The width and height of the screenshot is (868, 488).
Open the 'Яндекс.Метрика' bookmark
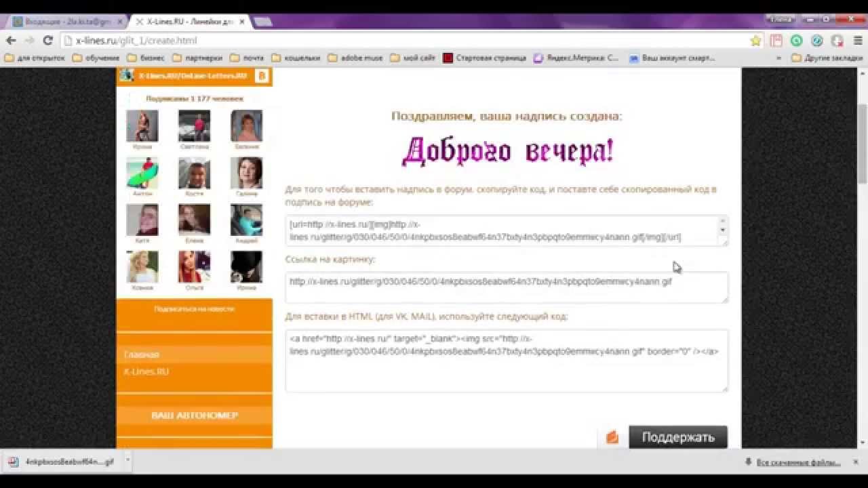(576, 58)
